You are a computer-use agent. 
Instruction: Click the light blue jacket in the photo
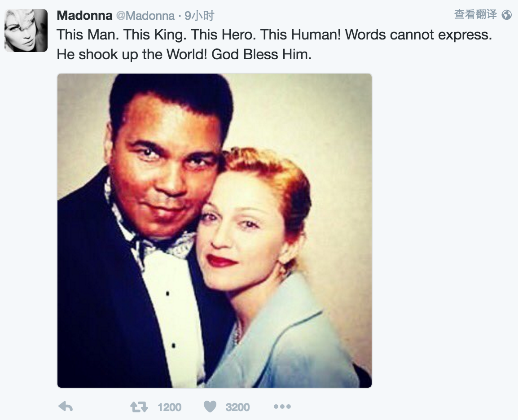[287, 341]
